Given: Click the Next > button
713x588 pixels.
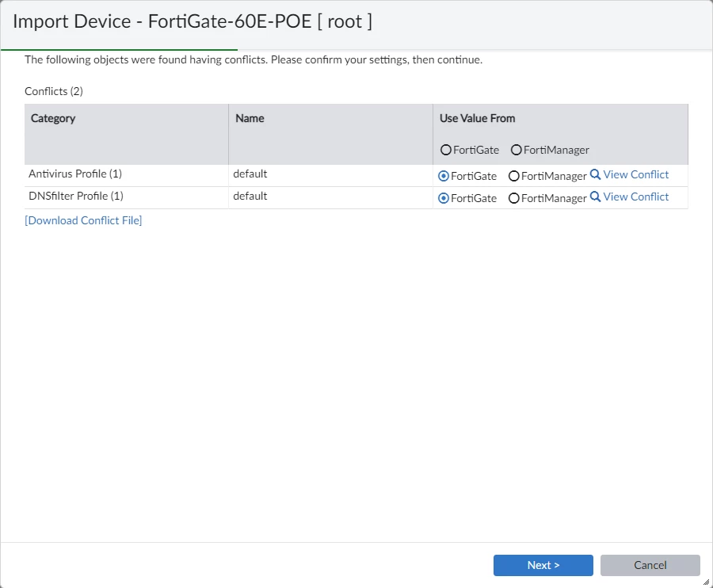Looking at the screenshot, I should click(x=543, y=565).
